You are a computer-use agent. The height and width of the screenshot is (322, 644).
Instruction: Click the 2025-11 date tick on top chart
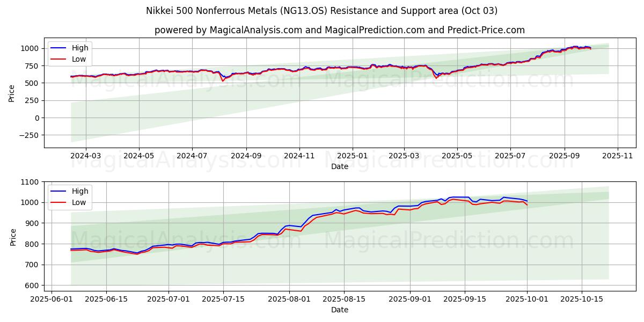(x=618, y=156)
